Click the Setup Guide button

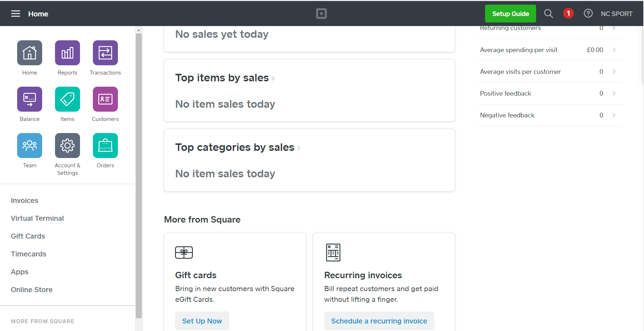point(510,14)
